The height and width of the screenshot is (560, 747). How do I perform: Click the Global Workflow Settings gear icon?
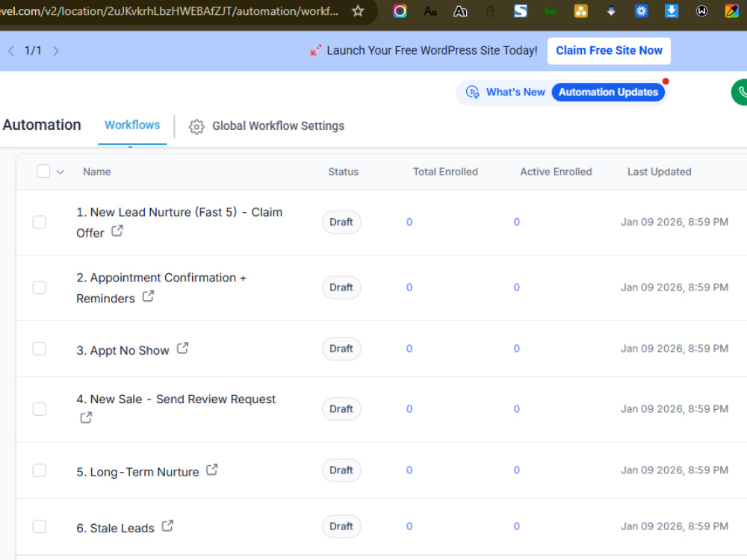click(x=196, y=126)
